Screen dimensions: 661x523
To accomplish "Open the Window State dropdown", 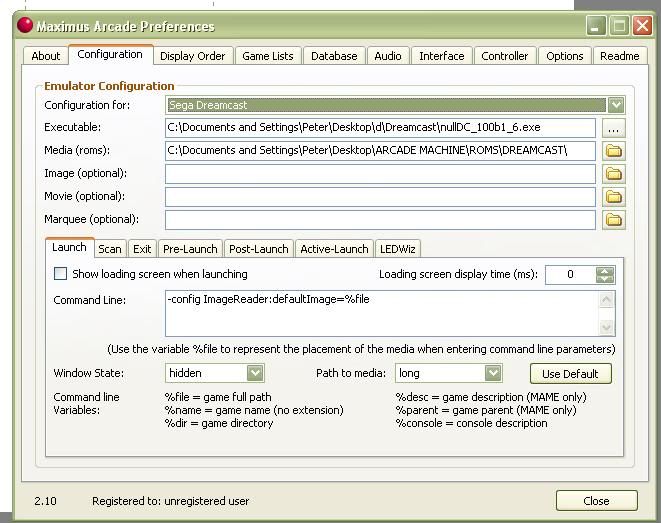I will [x=255, y=373].
